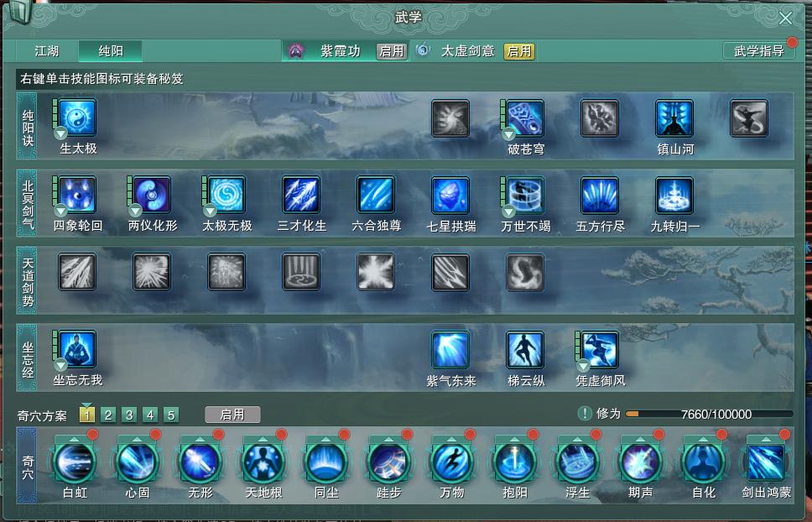Screen dimensions: 812x522
Task: Click the 万世不竭 skill icon
Action: (x=524, y=196)
